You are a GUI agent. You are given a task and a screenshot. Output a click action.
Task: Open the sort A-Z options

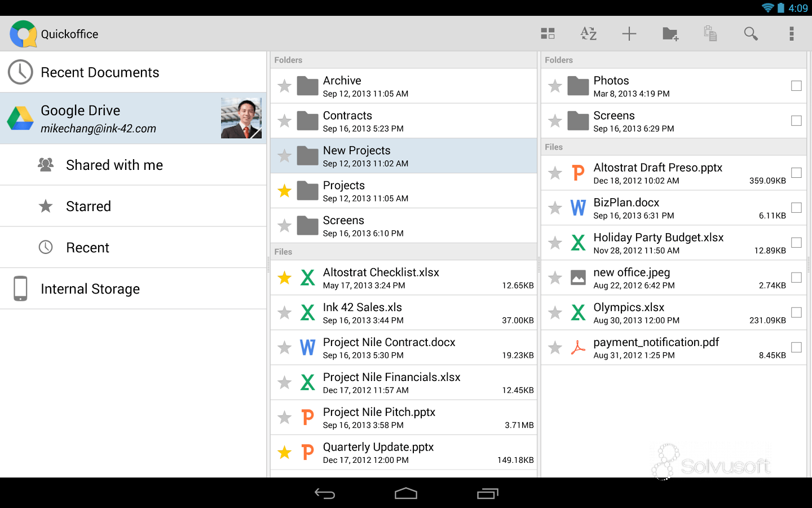[x=588, y=33]
